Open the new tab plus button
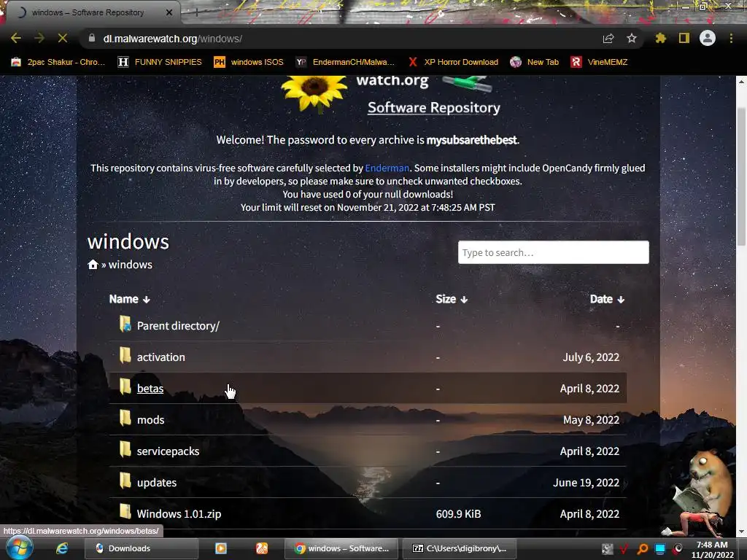The height and width of the screenshot is (560, 747). (x=196, y=13)
